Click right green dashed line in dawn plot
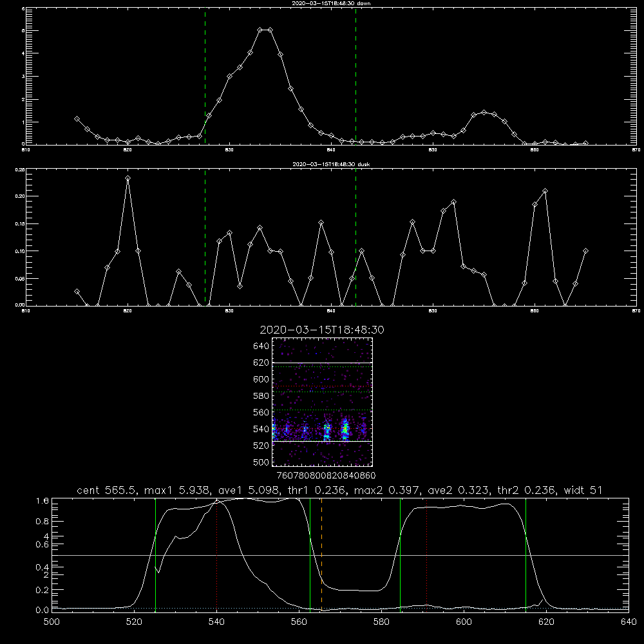This screenshot has height=644, width=644. (x=355, y=76)
